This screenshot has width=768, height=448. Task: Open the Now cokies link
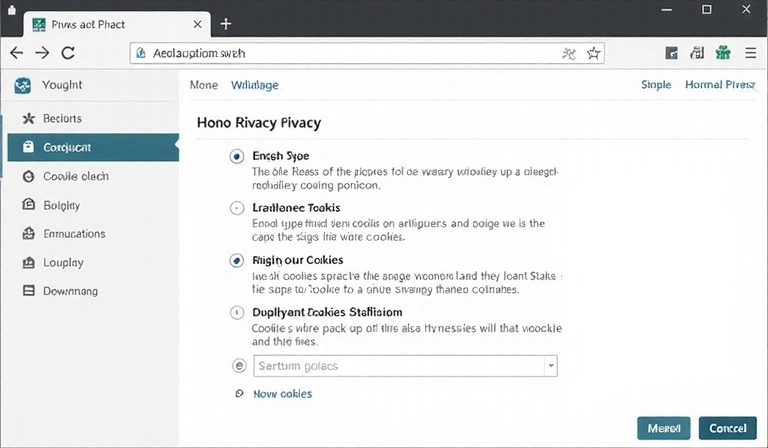pos(283,394)
